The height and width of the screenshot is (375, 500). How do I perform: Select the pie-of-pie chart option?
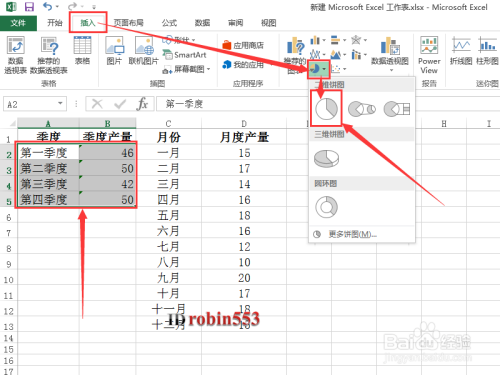pos(362,109)
